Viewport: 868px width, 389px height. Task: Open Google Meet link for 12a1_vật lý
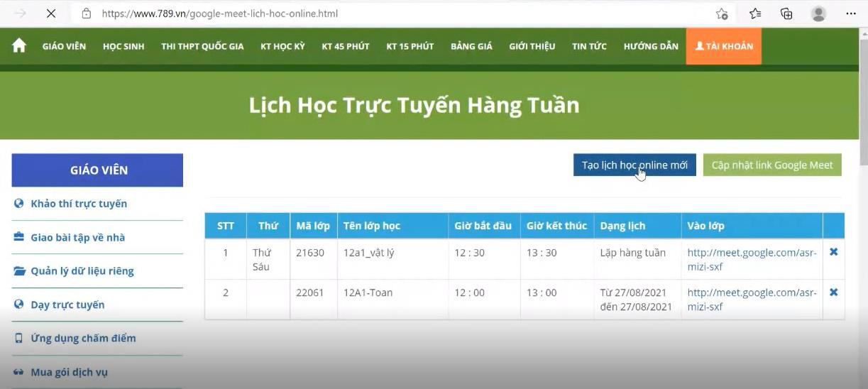click(752, 260)
